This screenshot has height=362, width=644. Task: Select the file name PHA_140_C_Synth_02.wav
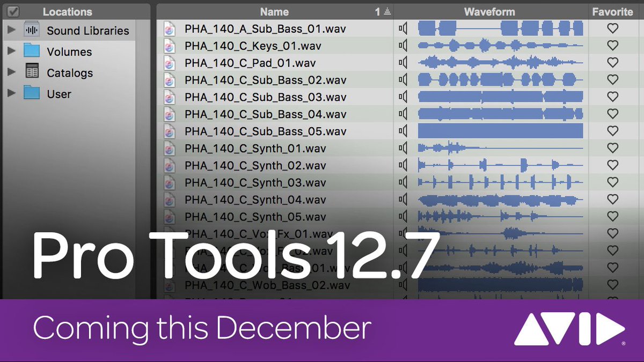(255, 166)
